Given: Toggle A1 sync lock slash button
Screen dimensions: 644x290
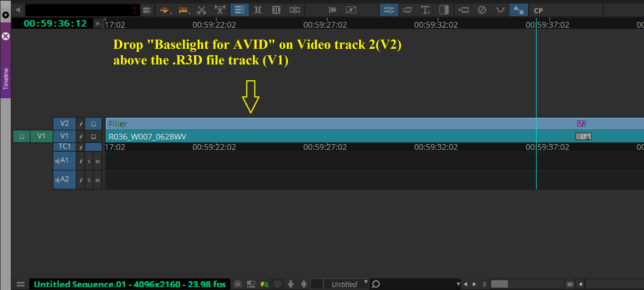Looking at the screenshot, I should (x=80, y=161).
